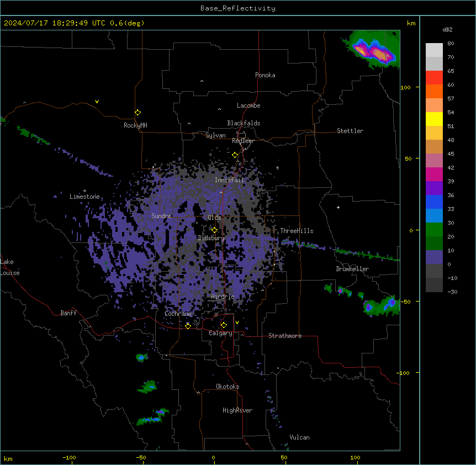Screen dimensions: 476x465
Task: Select the red 65-60 dBZ legend swatch
Action: click(x=434, y=77)
